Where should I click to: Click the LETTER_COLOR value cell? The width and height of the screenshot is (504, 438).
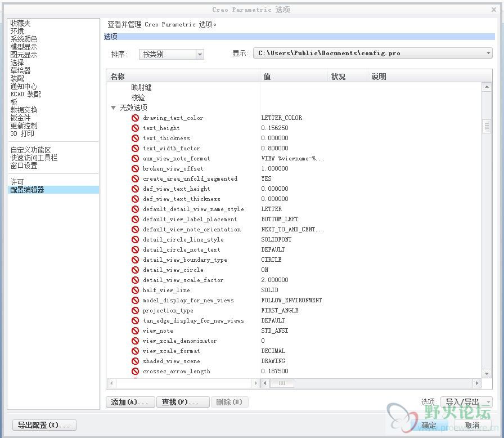[x=282, y=118]
